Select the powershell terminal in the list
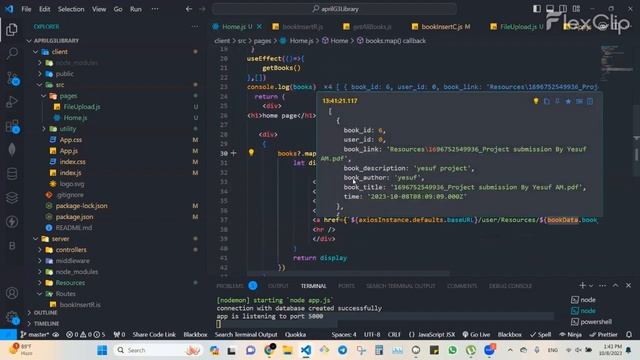The image size is (640, 360). [x=591, y=322]
